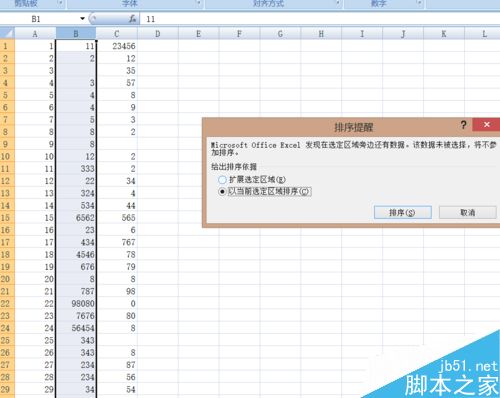Select column F header

tap(239, 34)
